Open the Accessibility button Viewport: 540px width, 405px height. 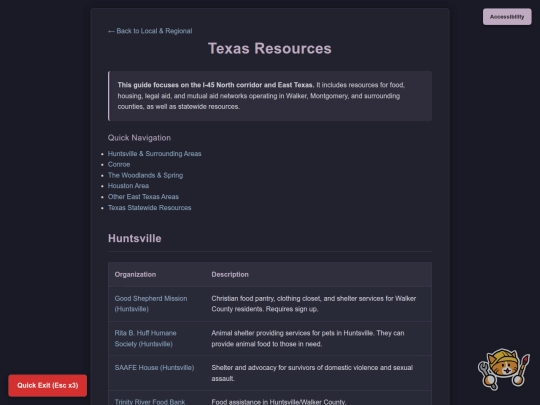pos(507,17)
